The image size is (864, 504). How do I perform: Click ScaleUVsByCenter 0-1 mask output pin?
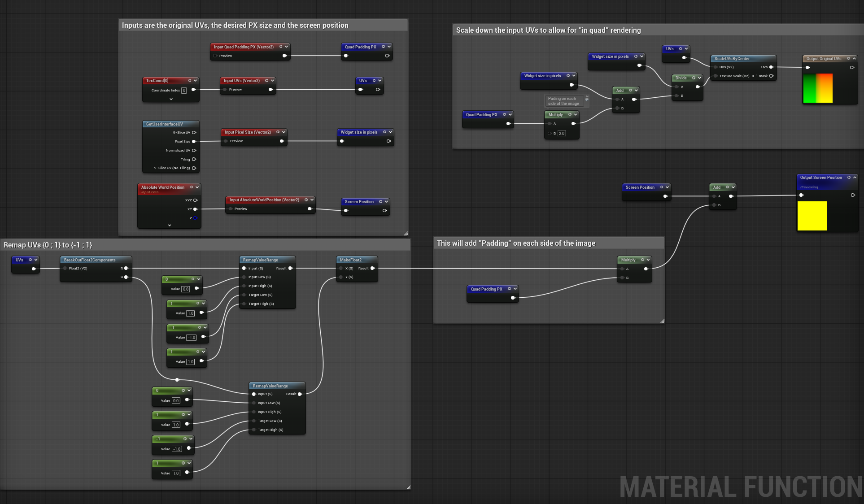point(771,76)
